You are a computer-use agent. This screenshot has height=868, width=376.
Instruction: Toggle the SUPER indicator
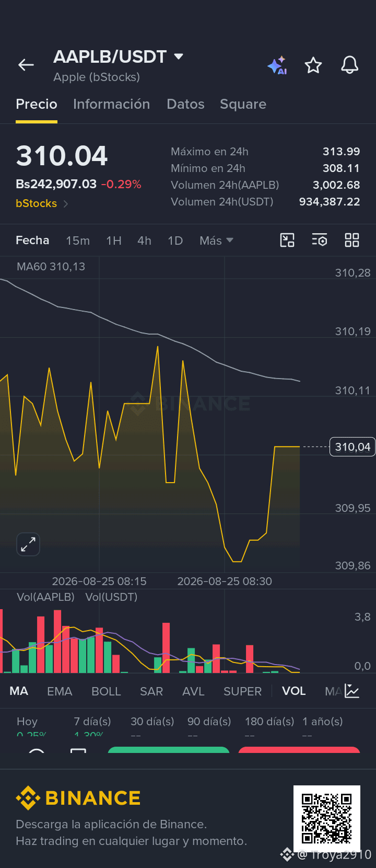coord(242,691)
